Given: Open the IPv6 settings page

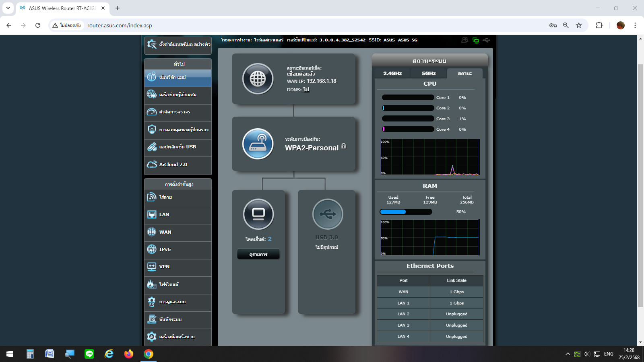Looking at the screenshot, I should pos(178,249).
